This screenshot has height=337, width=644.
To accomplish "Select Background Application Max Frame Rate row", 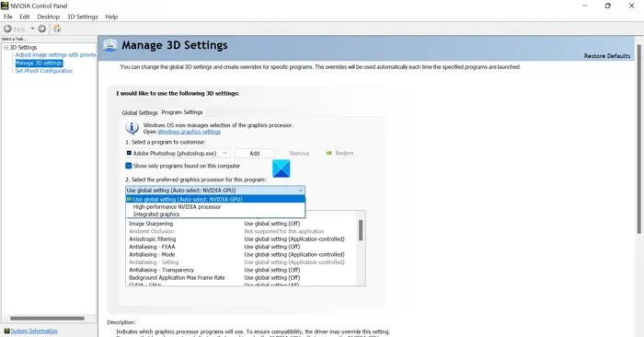I will point(241,278).
